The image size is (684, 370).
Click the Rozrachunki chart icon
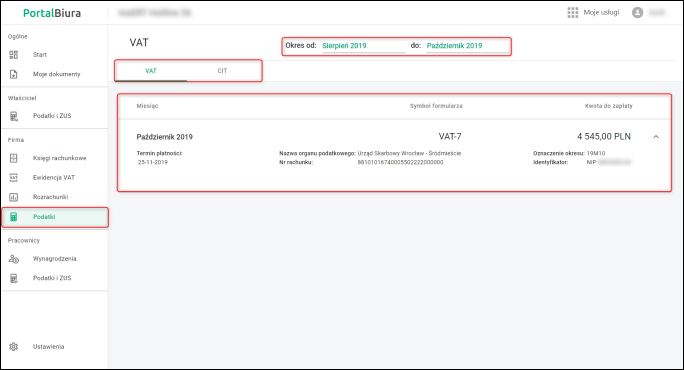[14, 197]
